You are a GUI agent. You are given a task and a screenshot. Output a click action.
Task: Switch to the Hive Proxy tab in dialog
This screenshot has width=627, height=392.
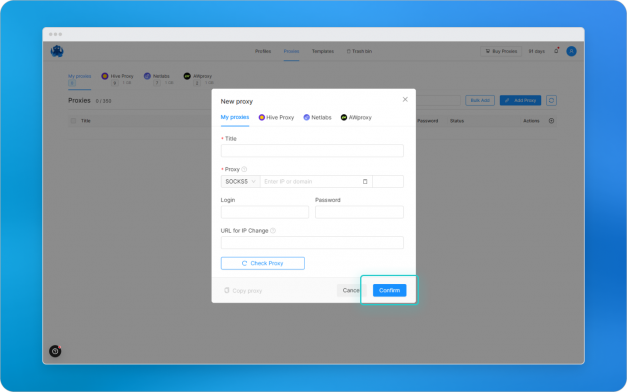276,117
